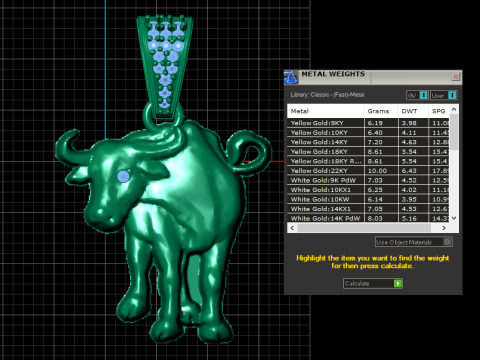Select the White Gold:14K PdW row
Image resolution: width=480 pixels, height=360 pixels.
pos(368,218)
